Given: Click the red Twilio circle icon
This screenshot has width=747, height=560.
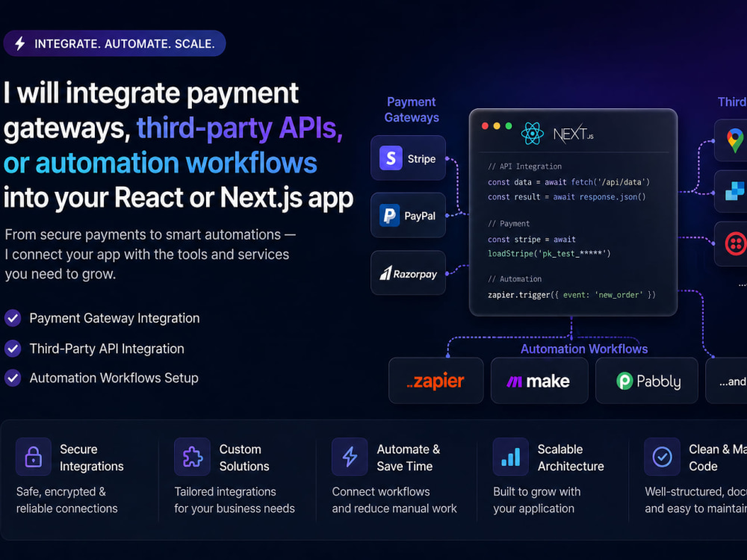Looking at the screenshot, I should [x=736, y=244].
